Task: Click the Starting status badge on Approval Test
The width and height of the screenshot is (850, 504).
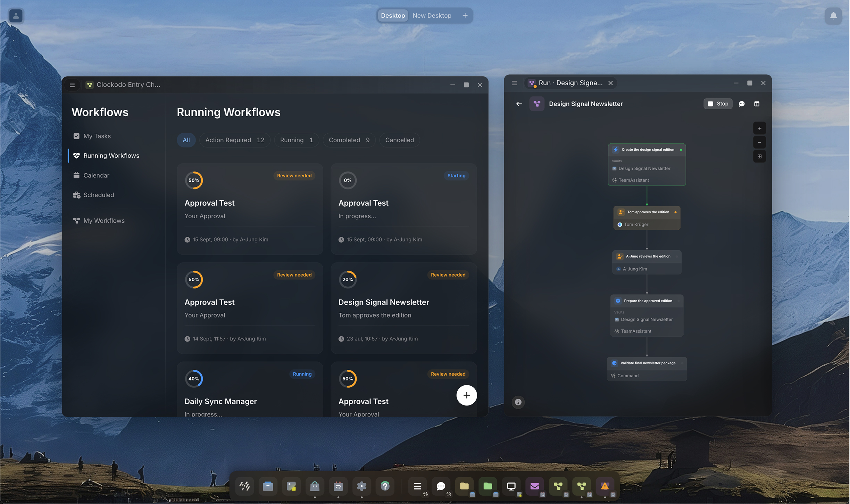Action: tap(456, 176)
